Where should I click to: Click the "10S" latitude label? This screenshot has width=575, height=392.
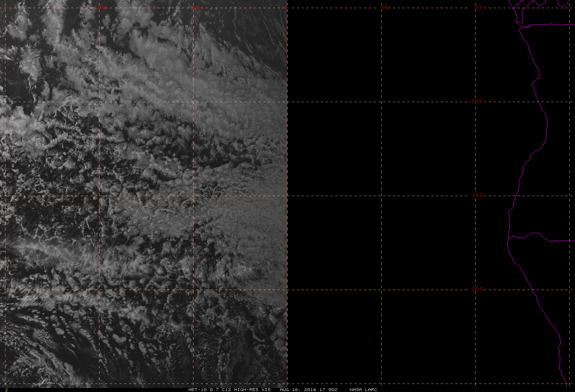pos(477,101)
